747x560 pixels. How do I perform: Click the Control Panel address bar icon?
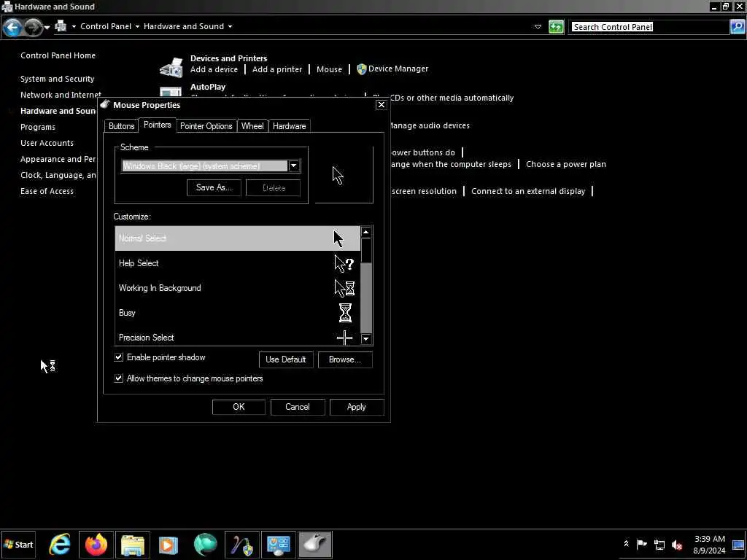[61, 26]
